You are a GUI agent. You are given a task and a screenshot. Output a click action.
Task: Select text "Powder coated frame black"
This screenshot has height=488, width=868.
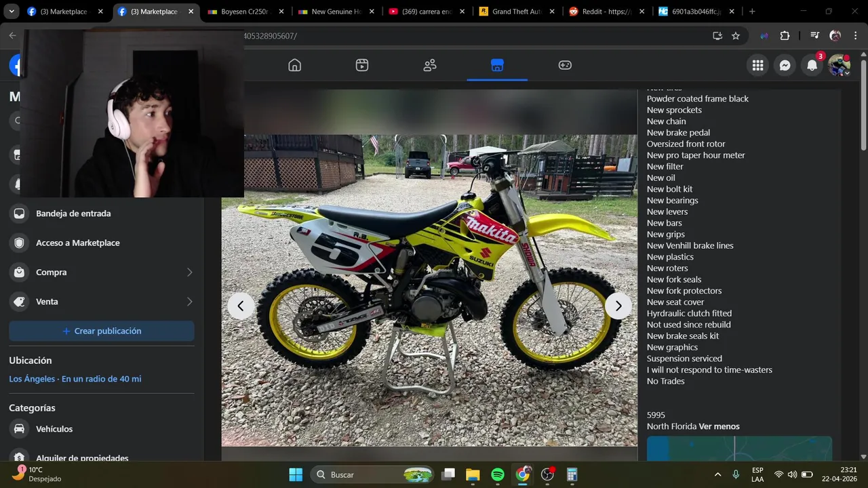pyautogui.click(x=698, y=98)
